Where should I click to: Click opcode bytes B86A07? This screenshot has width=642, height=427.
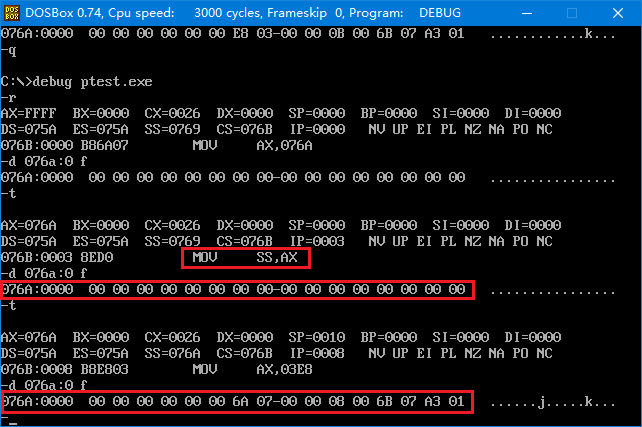[x=104, y=145]
